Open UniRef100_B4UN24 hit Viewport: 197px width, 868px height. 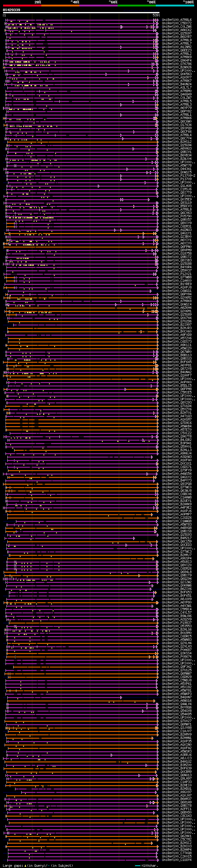[177, 84]
